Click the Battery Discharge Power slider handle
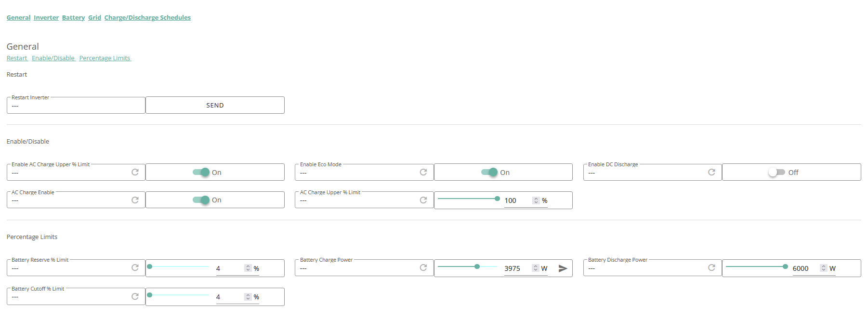The image size is (868, 320). (x=785, y=267)
